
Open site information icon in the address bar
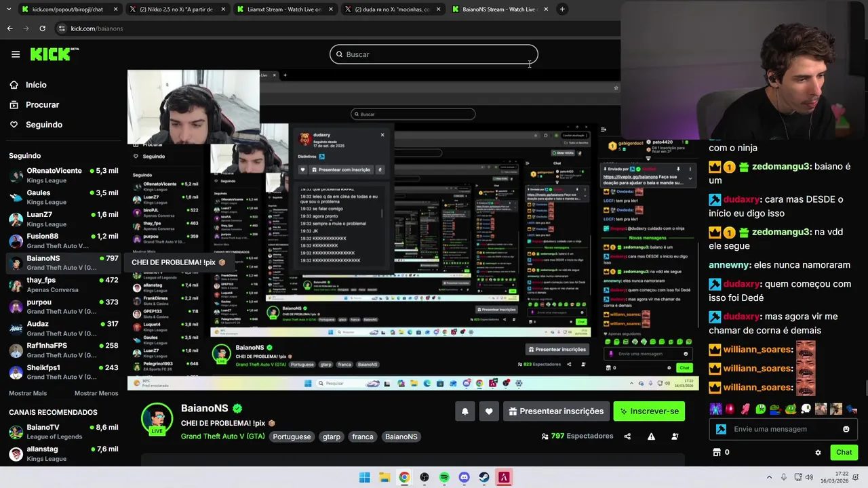tap(62, 28)
